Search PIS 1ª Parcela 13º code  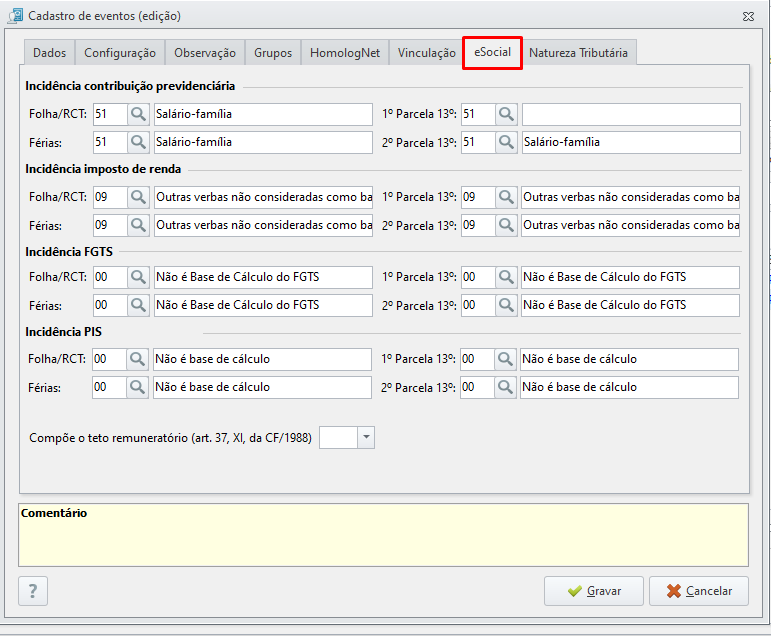point(505,360)
